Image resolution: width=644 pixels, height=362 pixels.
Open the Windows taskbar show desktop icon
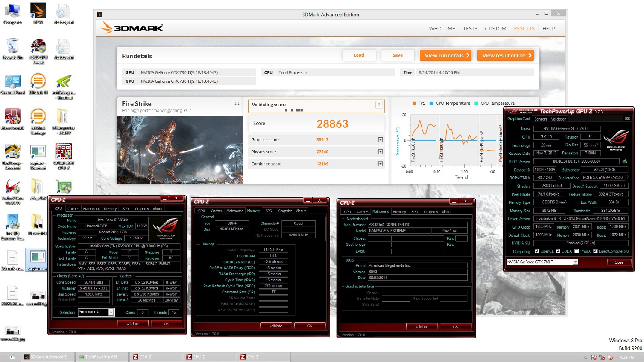tap(12, 357)
